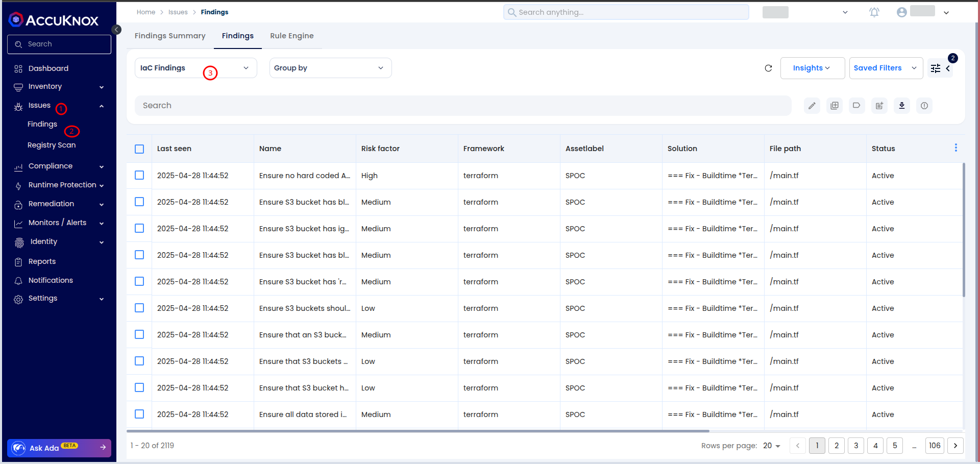Go to last page 106

pyautogui.click(x=935, y=446)
